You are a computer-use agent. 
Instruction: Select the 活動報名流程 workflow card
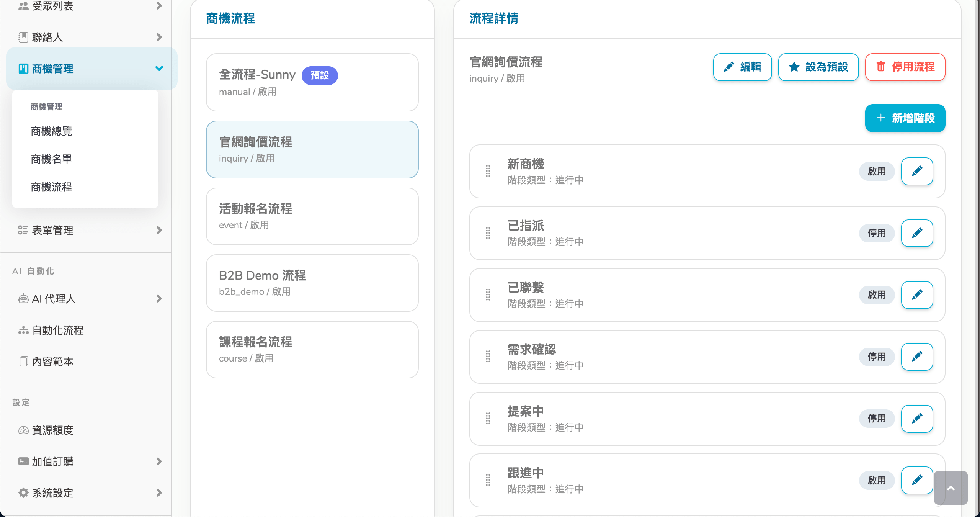(x=312, y=216)
